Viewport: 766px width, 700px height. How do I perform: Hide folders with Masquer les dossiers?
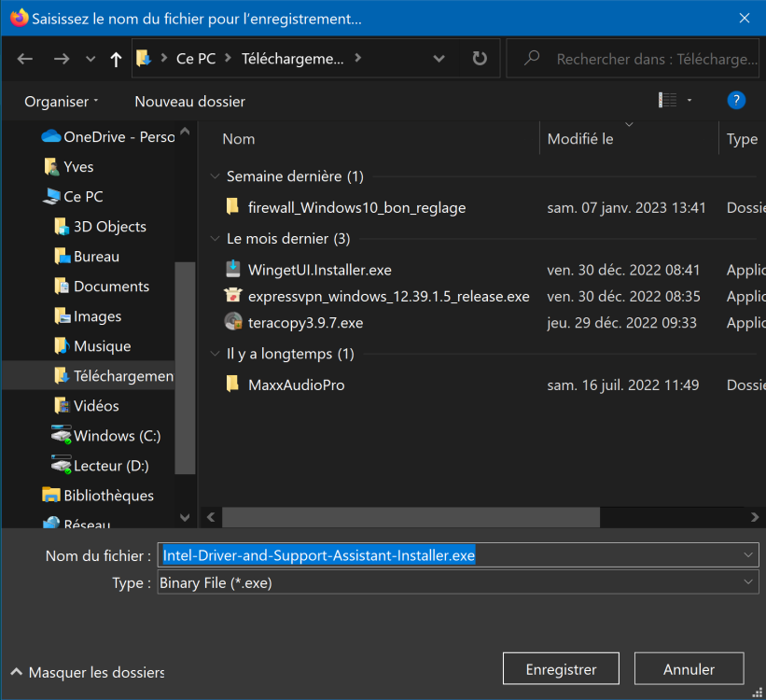88,672
